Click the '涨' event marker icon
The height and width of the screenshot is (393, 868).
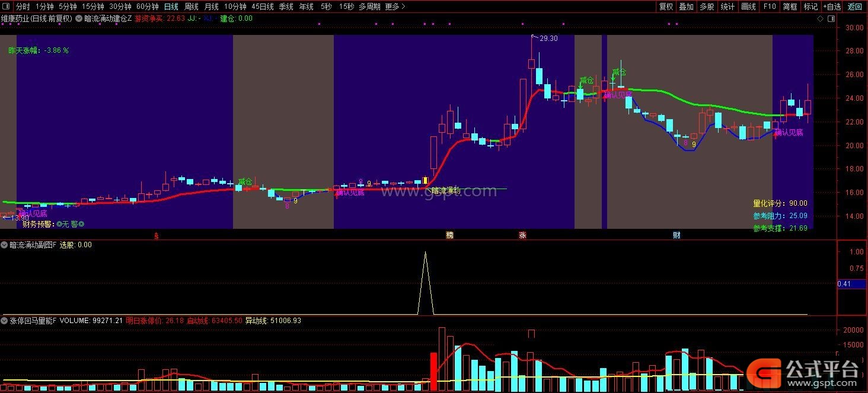[522, 235]
